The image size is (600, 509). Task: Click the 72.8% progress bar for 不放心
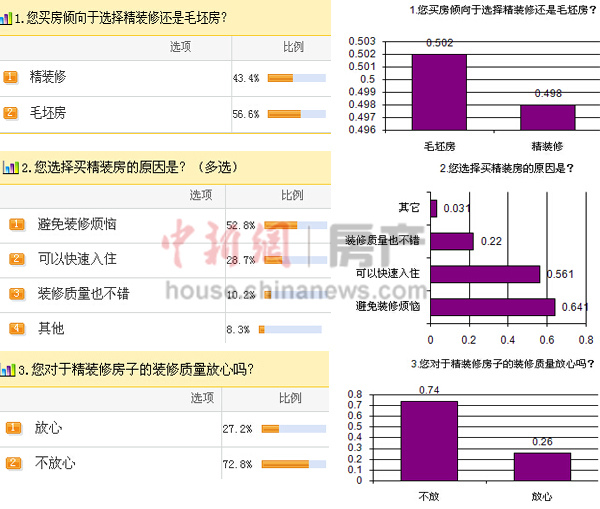[x=294, y=464]
